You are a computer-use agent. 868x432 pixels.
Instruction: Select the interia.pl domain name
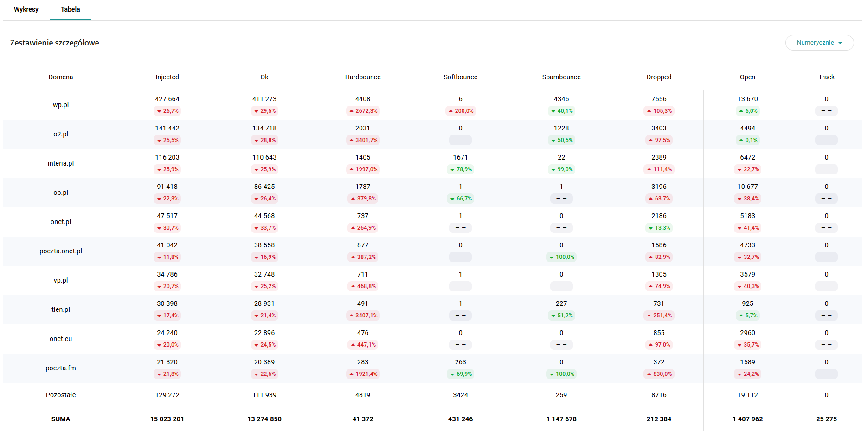click(x=61, y=163)
